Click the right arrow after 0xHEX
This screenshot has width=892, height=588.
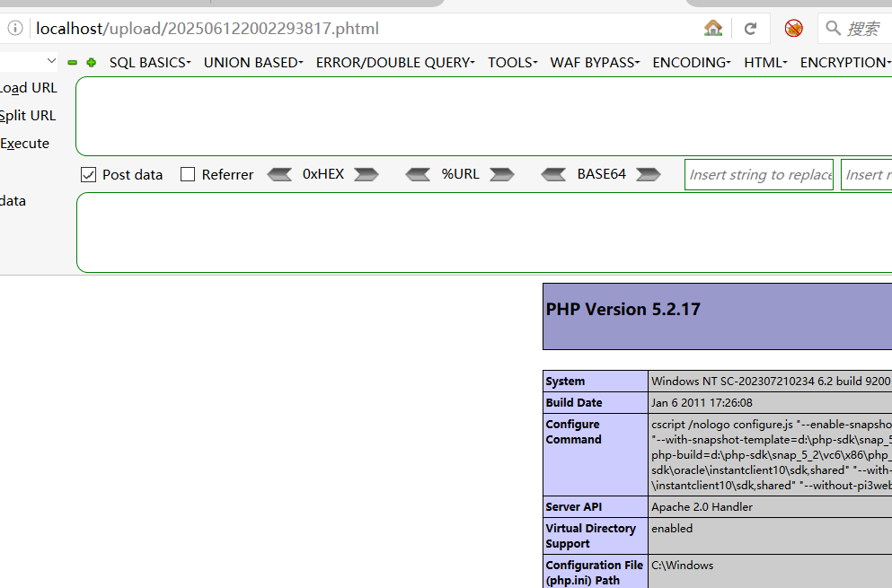point(367,174)
